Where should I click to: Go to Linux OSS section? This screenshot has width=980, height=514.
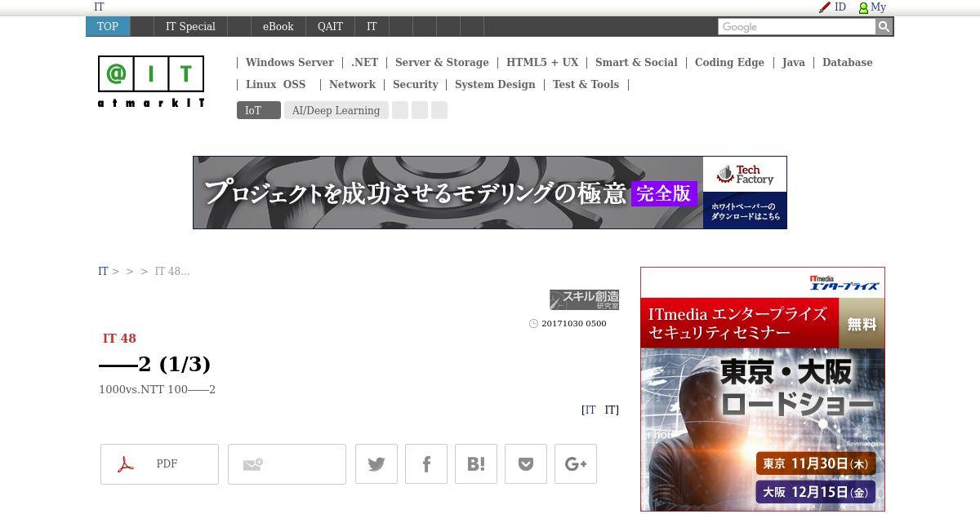point(276,84)
